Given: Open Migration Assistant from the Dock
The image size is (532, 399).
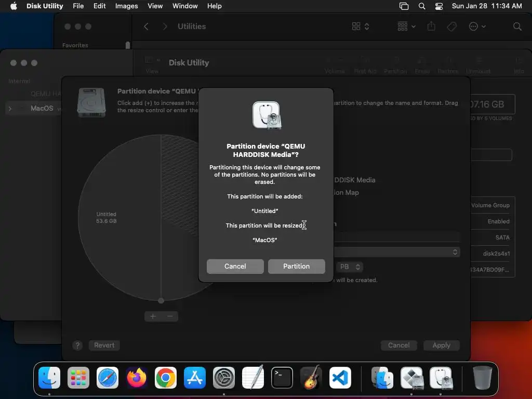Looking at the screenshot, I should coord(382,377).
